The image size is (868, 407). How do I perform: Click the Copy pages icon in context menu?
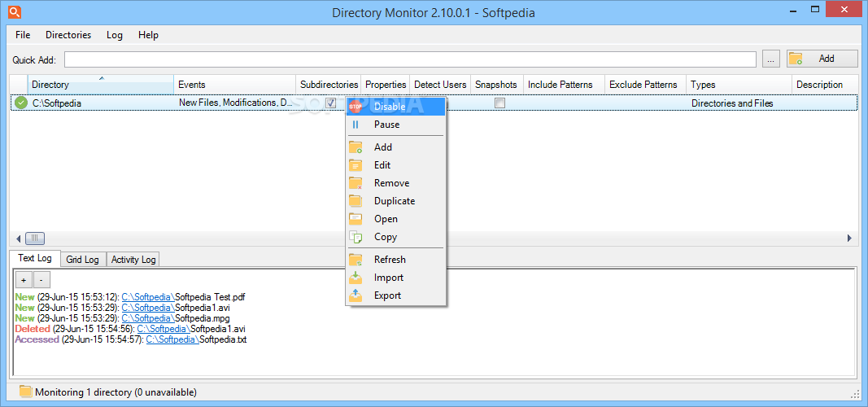coord(355,237)
